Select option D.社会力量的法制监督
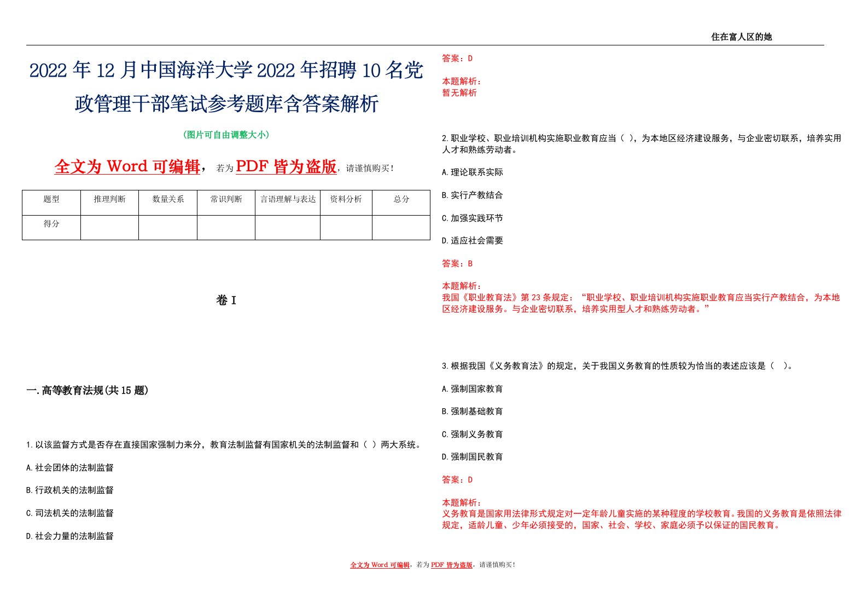 pos(70,536)
